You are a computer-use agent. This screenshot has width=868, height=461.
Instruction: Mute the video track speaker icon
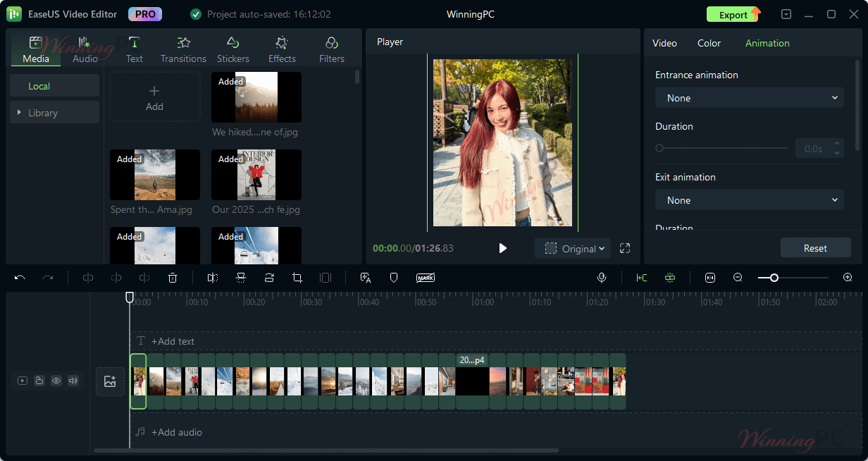[x=73, y=381]
